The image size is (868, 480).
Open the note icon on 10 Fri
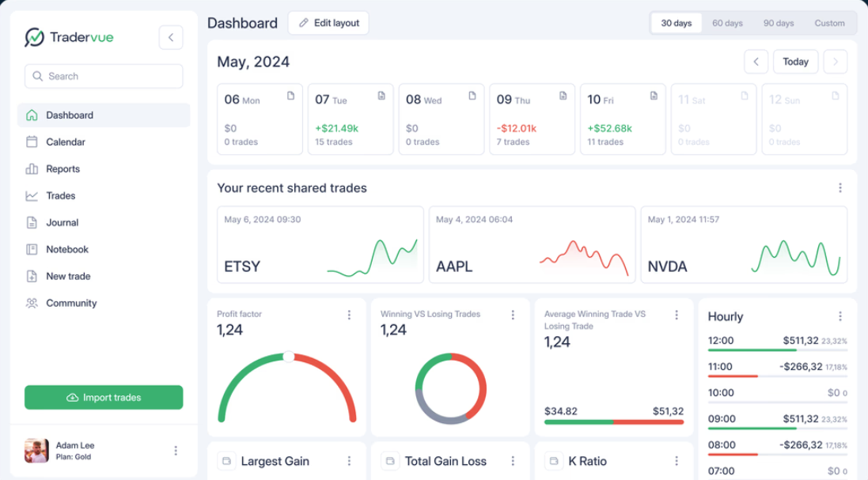coord(654,96)
